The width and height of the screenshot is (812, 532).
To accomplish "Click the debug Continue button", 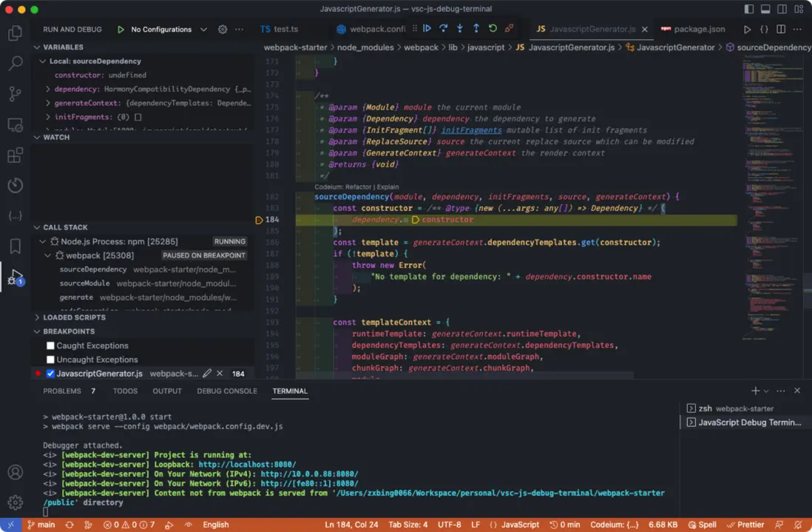I will pos(427,29).
